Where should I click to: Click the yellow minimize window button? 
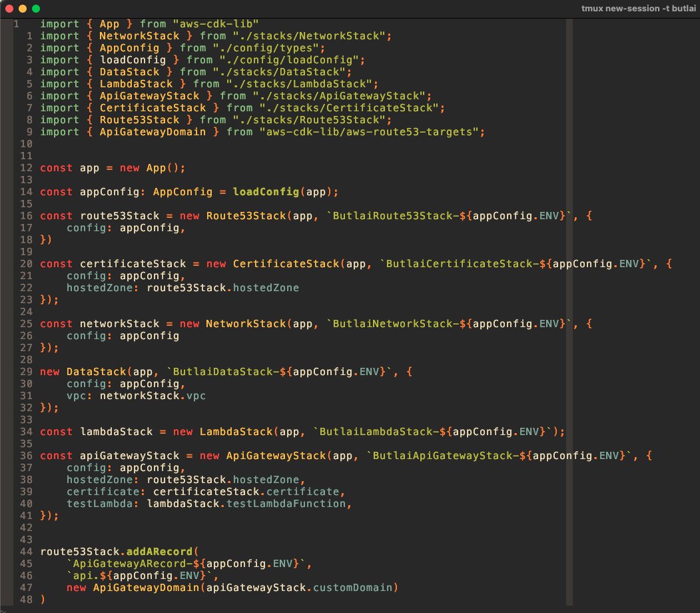point(23,9)
